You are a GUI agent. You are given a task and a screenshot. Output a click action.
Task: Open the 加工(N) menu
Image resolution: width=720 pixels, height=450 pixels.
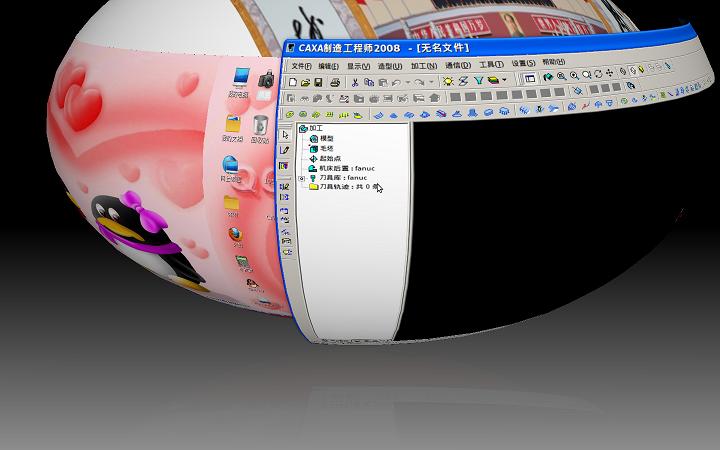[424, 66]
